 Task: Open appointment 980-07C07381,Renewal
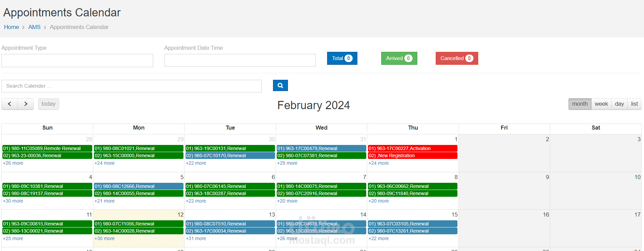(x=322, y=156)
